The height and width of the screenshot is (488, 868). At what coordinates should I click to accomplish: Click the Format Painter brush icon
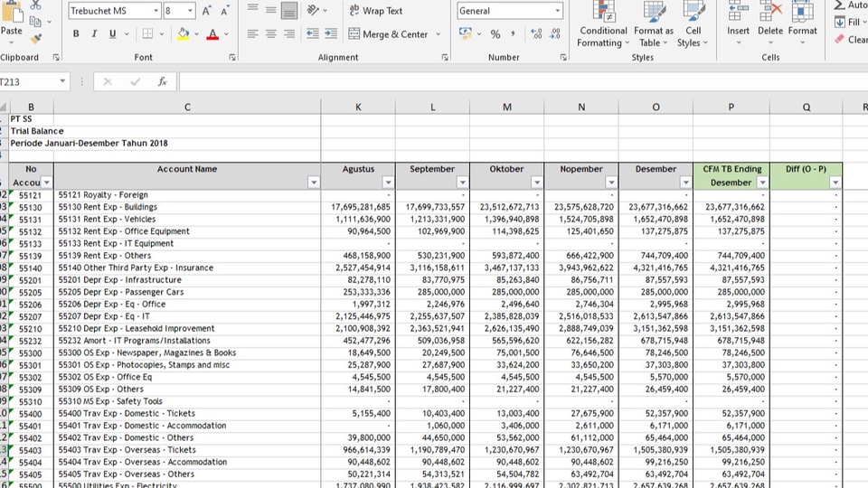(35, 39)
